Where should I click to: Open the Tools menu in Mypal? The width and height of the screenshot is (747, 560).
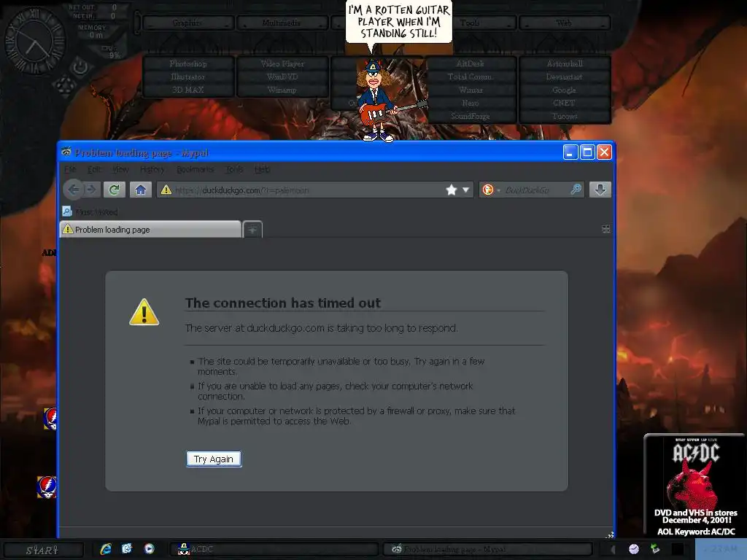coord(234,169)
